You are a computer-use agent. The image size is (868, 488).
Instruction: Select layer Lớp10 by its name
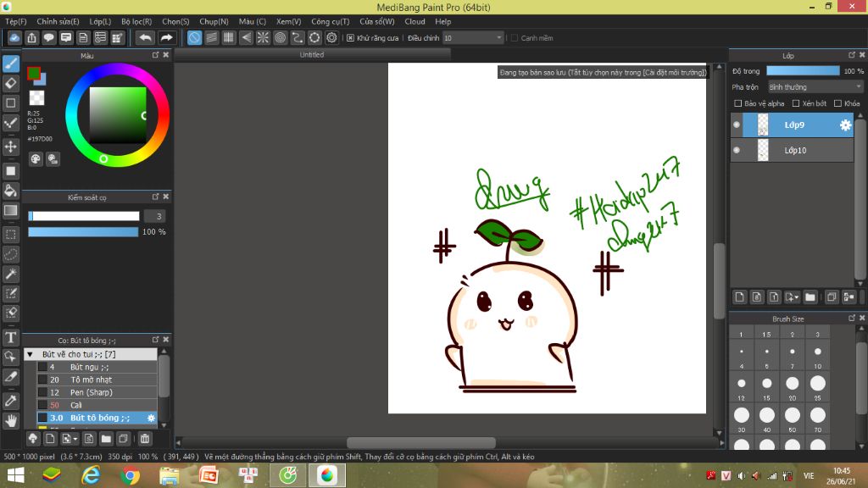(795, 151)
